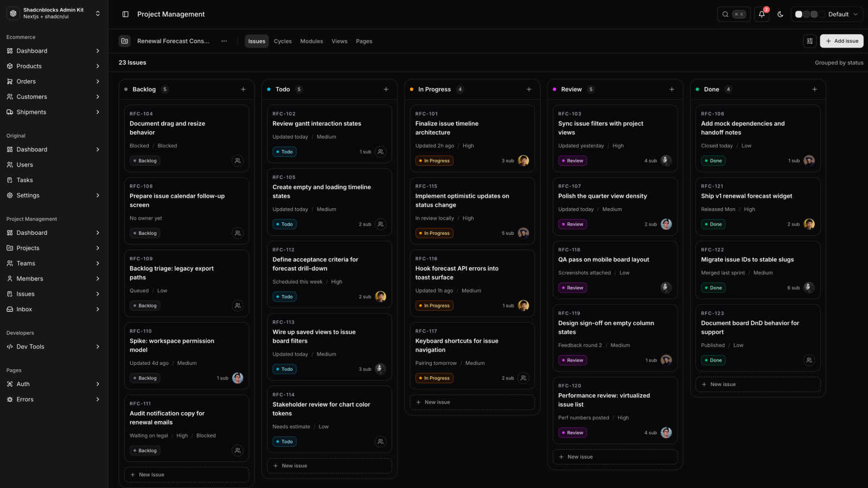
Task: Select Review status badge on RFC-103
Action: [x=572, y=160]
